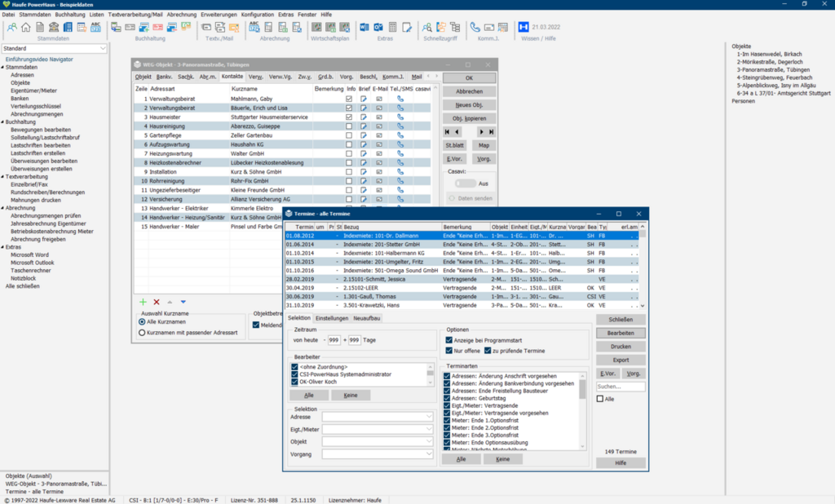Screen dimensions: 835x504
Task: Open the Konfiguration menu
Action: tap(257, 15)
